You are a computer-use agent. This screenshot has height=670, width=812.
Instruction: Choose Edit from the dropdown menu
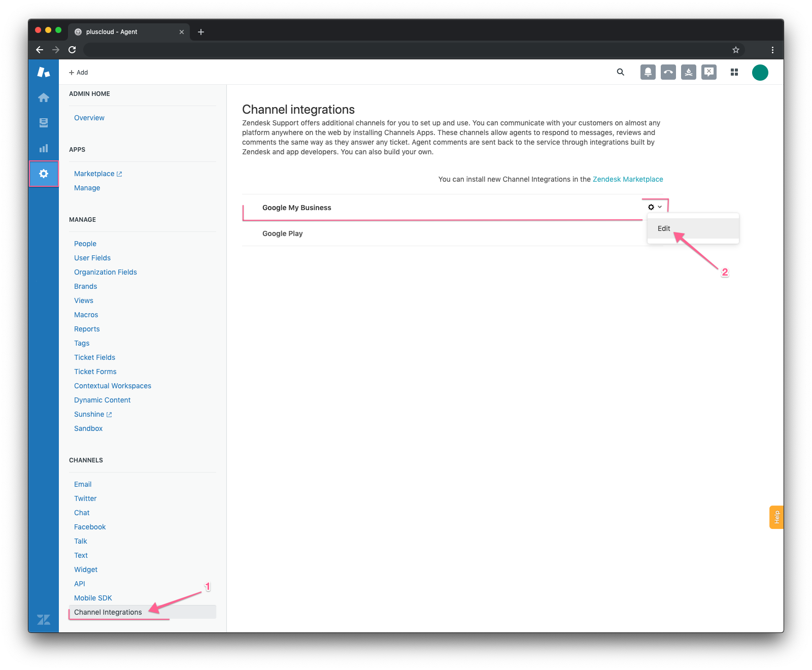coord(693,228)
